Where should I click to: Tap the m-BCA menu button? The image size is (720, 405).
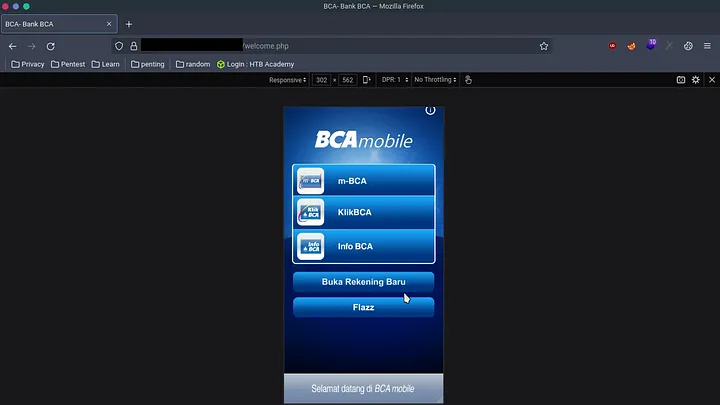pos(364,181)
